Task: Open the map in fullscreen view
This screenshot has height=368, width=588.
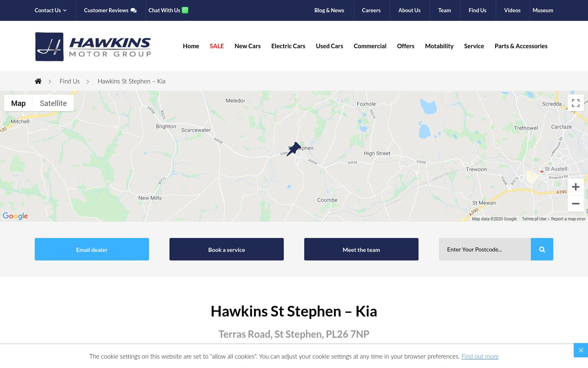Action: 576,103
